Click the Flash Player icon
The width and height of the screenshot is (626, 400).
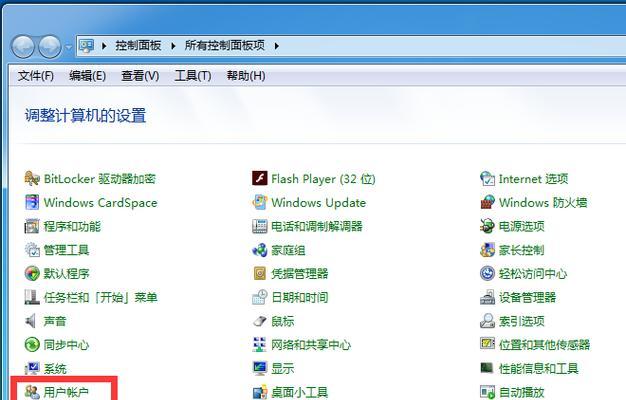[260, 178]
